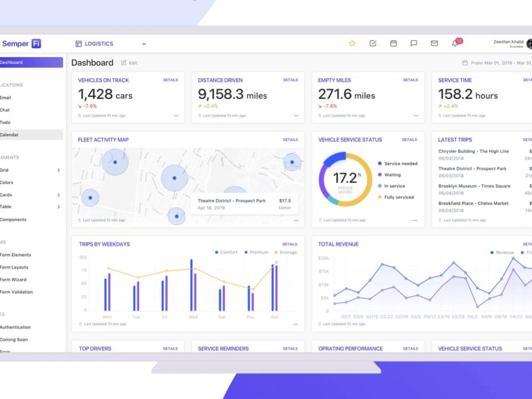The image size is (532, 399).
Task: Open Calendar in sidebar
Action: (x=31, y=135)
